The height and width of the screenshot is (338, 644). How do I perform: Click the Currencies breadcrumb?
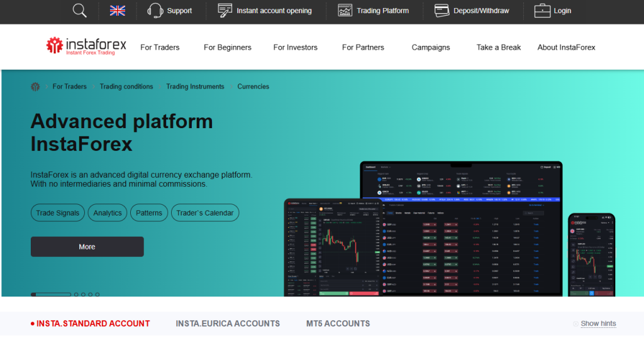(x=253, y=87)
